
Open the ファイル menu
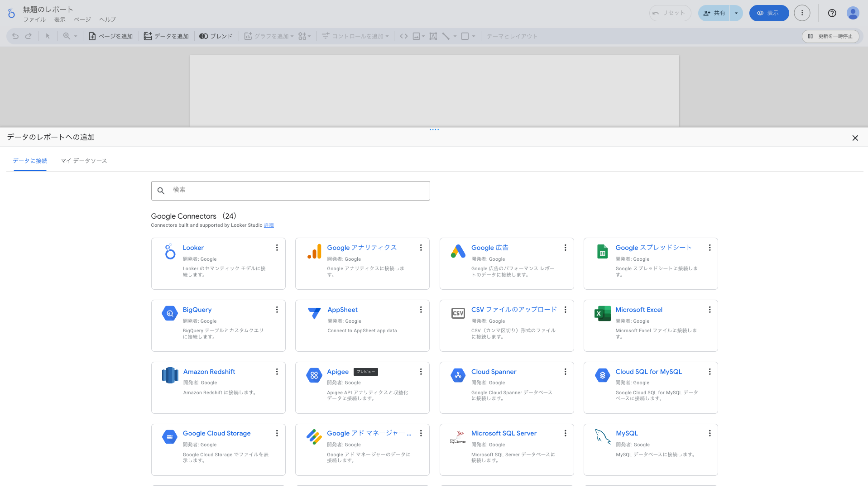34,19
